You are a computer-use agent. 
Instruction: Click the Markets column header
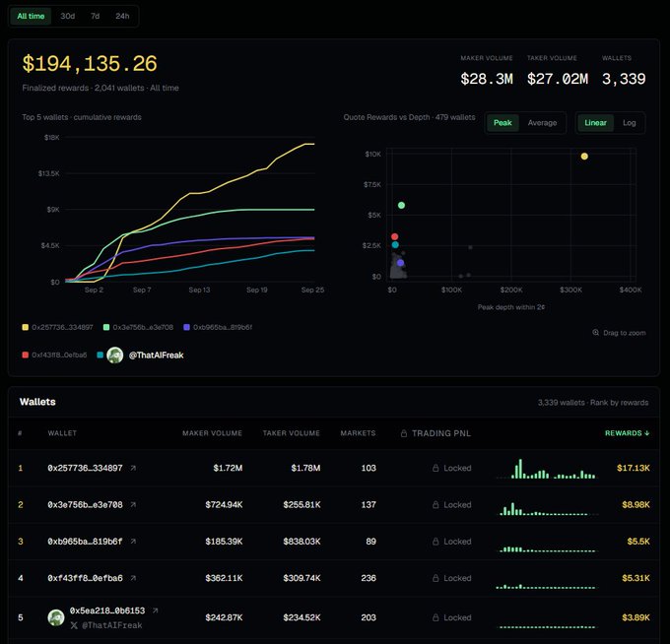[x=358, y=433]
